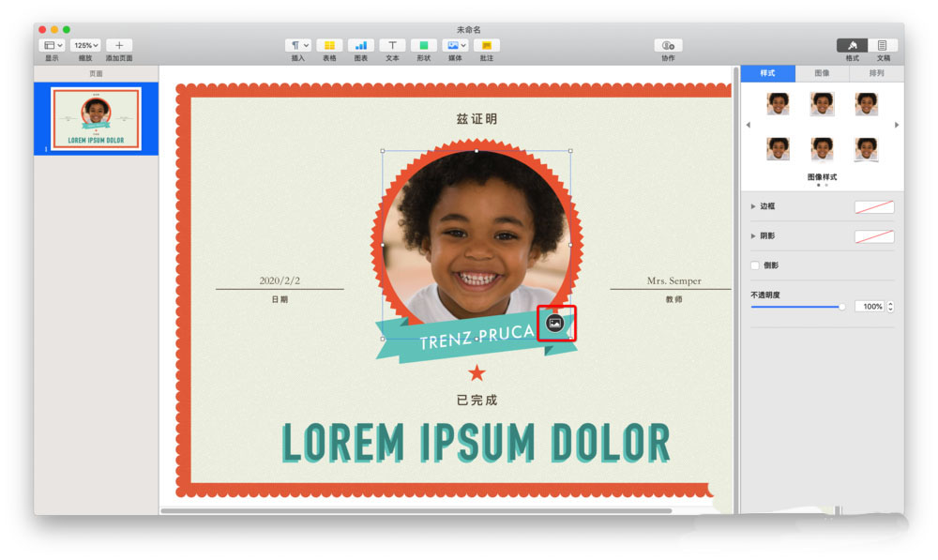
Task: Click the child's photo in the certificate
Action: click(x=477, y=236)
